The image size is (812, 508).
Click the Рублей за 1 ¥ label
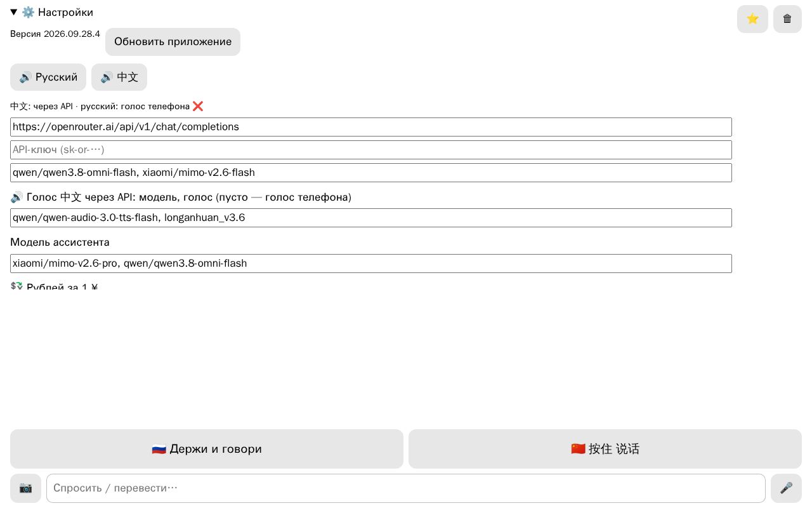coord(54,287)
